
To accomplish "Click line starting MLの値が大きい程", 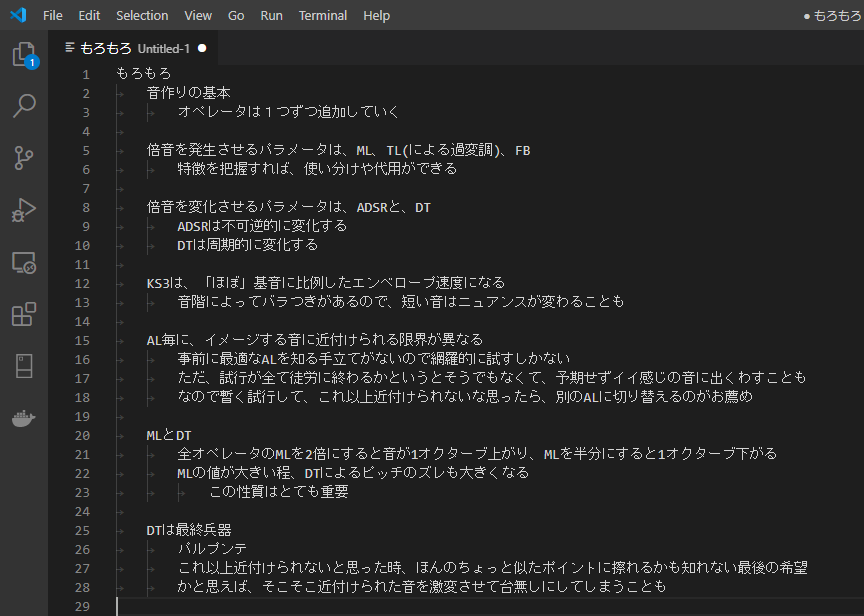I will coord(353,473).
